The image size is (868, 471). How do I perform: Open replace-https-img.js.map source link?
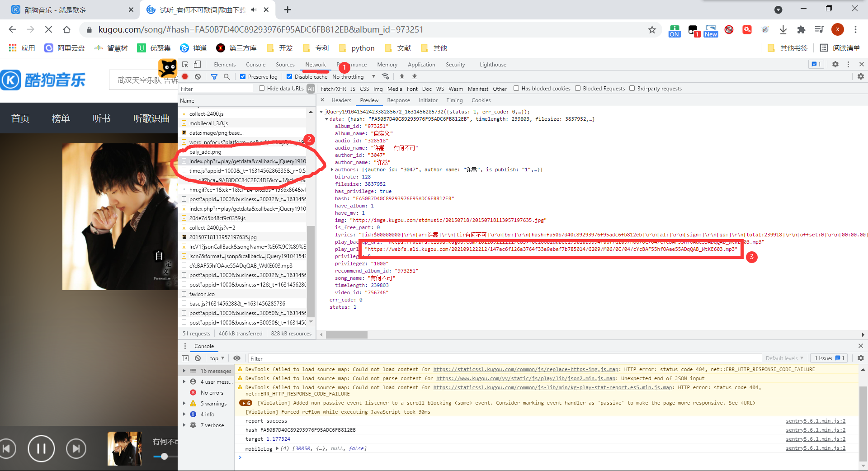tap(526, 369)
